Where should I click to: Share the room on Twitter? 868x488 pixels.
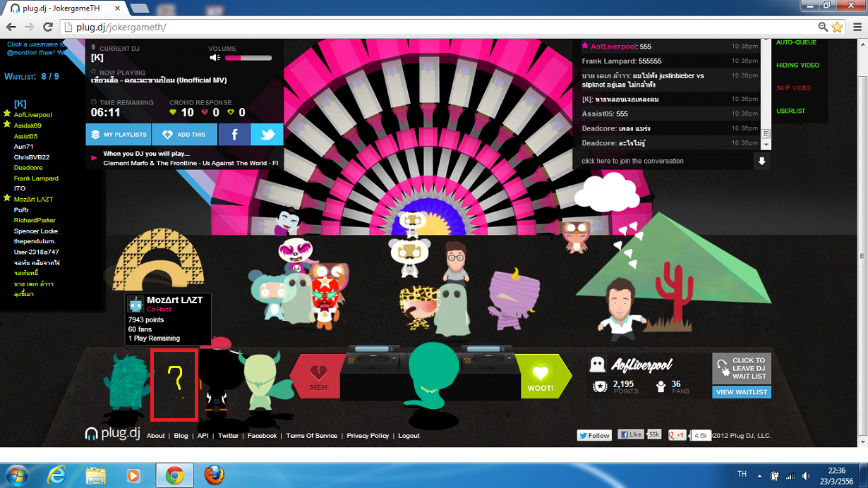(x=267, y=134)
